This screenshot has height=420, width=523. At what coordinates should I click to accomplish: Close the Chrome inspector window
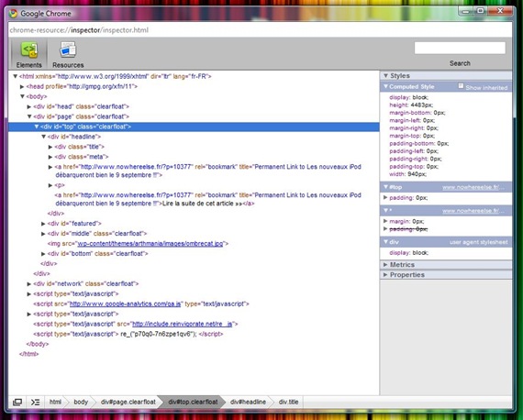pos(500,11)
